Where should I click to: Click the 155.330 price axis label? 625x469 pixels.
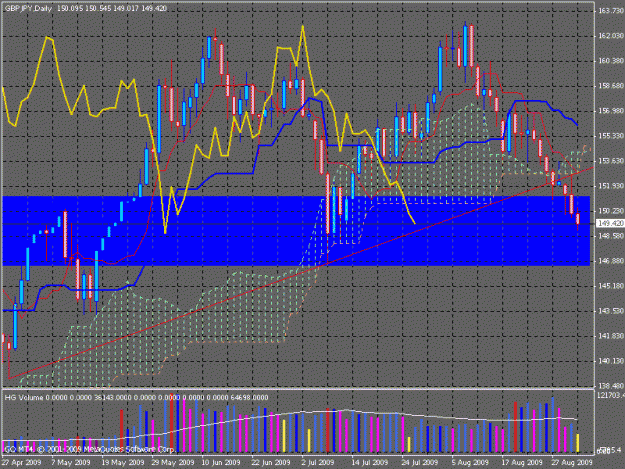(611, 136)
